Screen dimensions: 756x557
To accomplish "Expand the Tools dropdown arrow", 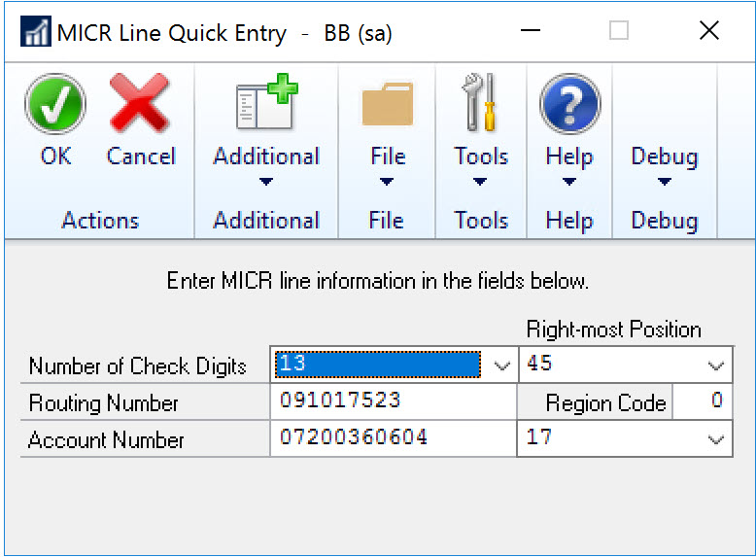I will click(481, 182).
